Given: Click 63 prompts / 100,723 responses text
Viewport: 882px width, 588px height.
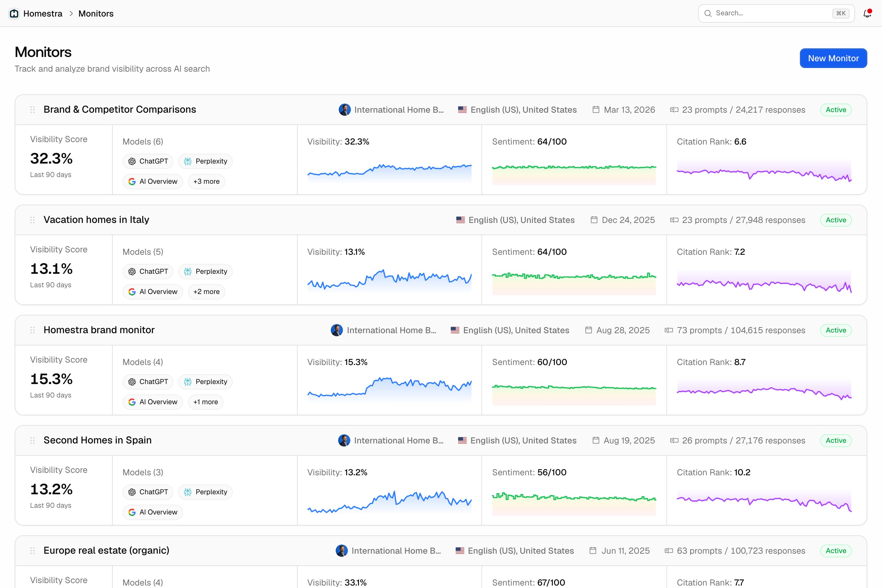Looking at the screenshot, I should click(x=741, y=551).
